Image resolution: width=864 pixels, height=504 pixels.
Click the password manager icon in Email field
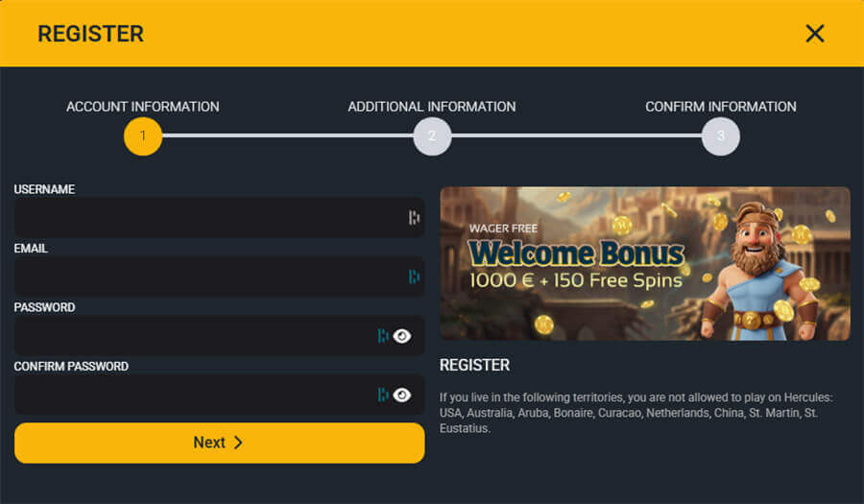click(415, 276)
